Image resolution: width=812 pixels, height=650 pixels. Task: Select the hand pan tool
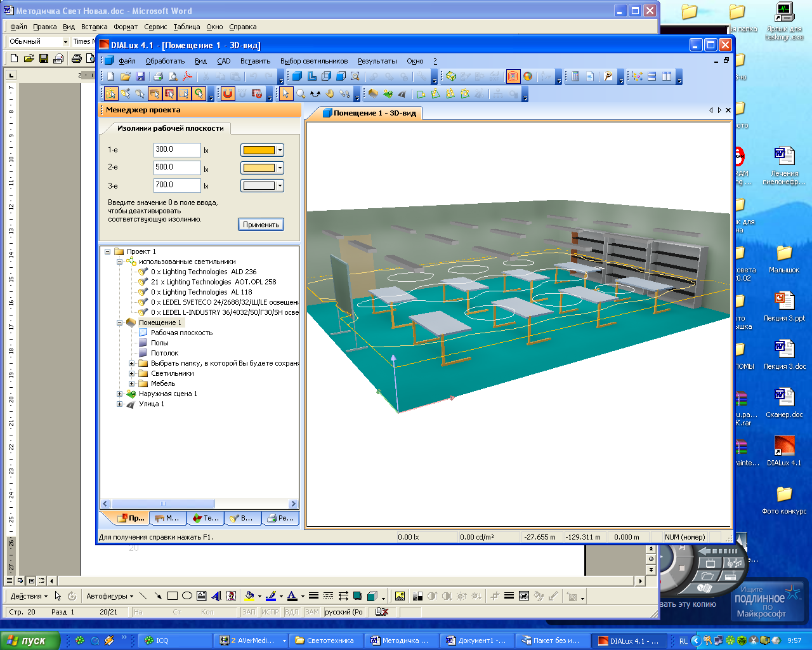click(330, 94)
